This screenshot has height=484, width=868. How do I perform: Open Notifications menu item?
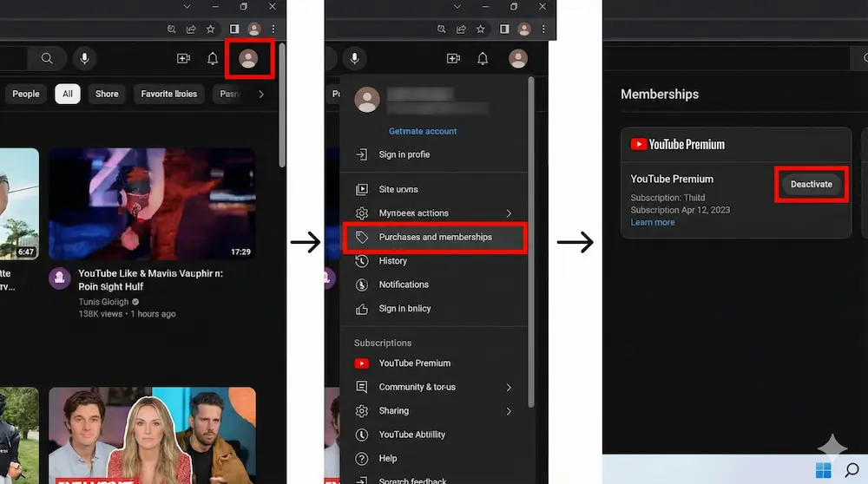pyautogui.click(x=435, y=285)
